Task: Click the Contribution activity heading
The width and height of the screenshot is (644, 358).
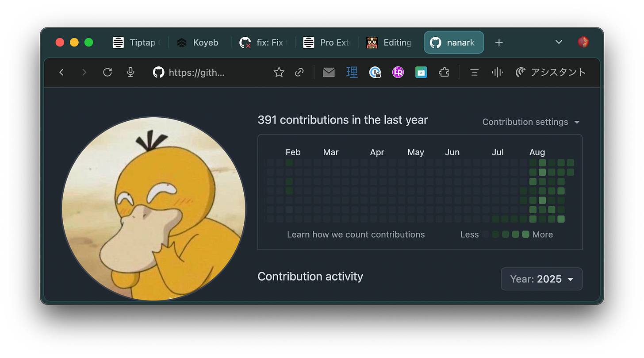Action: pos(310,276)
